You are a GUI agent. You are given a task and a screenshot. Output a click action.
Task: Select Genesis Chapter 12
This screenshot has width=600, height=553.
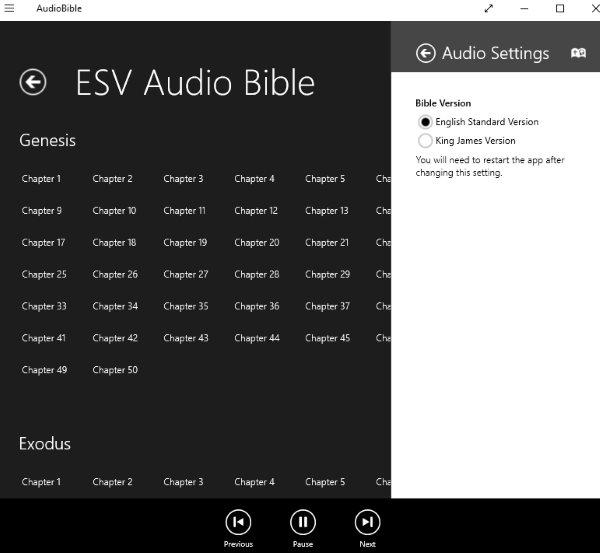(256, 211)
